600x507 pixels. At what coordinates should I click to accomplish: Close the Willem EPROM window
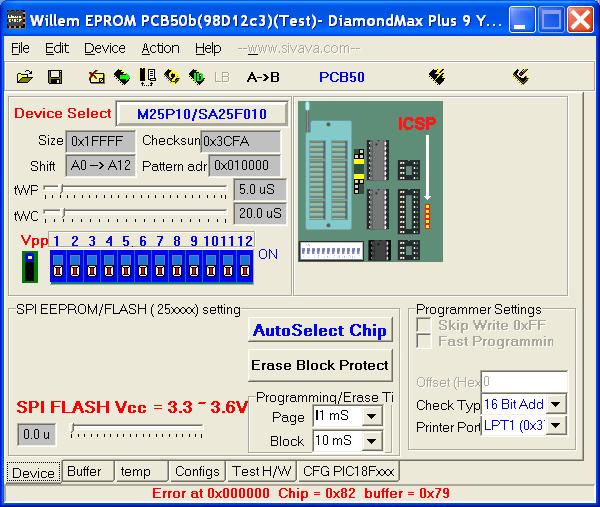(x=580, y=20)
